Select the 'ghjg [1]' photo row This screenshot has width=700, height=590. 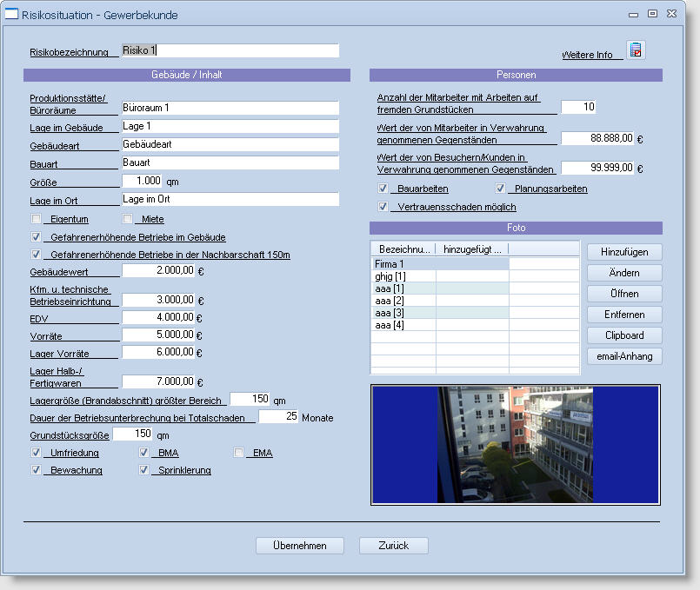pos(390,276)
